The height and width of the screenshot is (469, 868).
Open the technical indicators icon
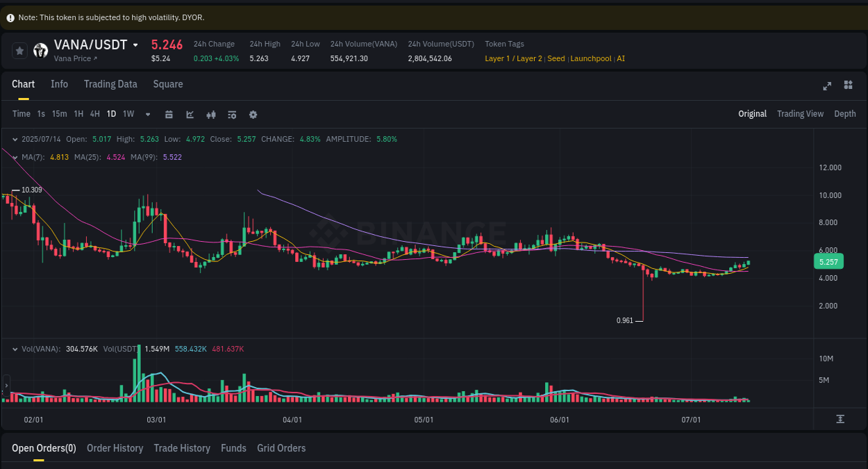[x=190, y=114]
